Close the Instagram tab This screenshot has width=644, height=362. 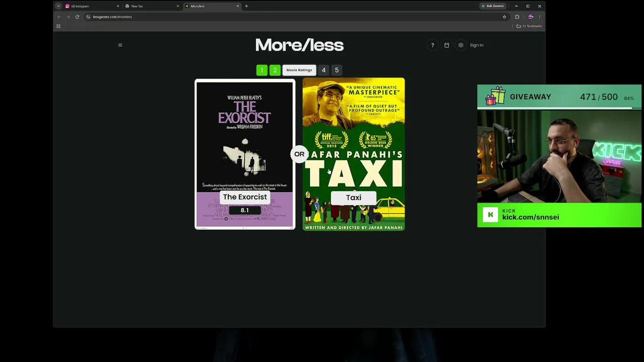coord(118,6)
